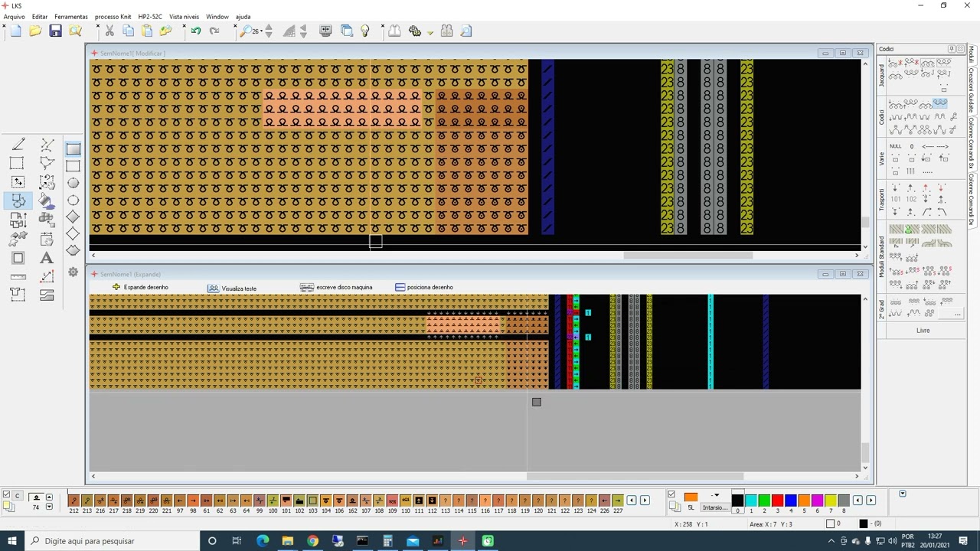Toggle checkbox left of stitch palette
Viewport: 980px width, 551px height.
pos(7,495)
